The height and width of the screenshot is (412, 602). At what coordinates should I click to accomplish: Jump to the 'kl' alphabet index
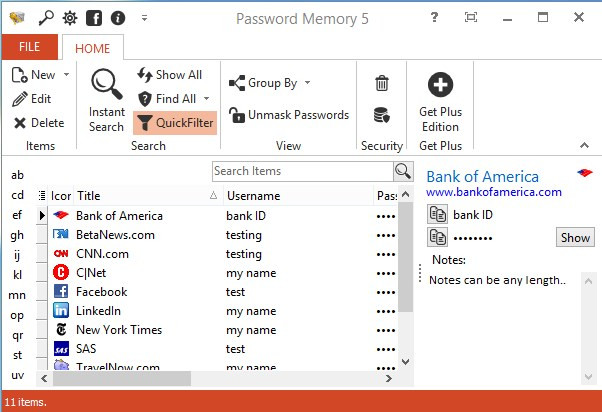pos(17,275)
